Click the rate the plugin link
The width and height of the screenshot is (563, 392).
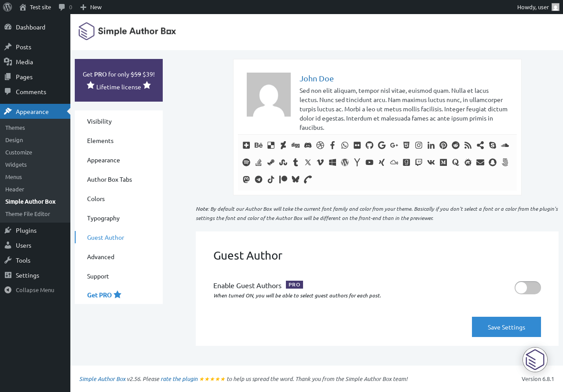point(179,379)
